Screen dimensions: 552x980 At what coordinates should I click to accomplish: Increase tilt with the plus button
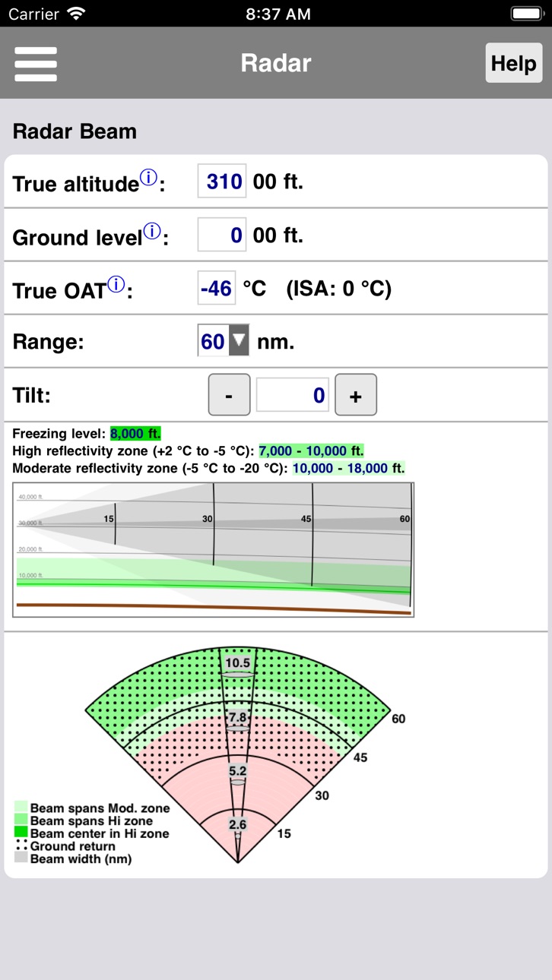click(355, 395)
